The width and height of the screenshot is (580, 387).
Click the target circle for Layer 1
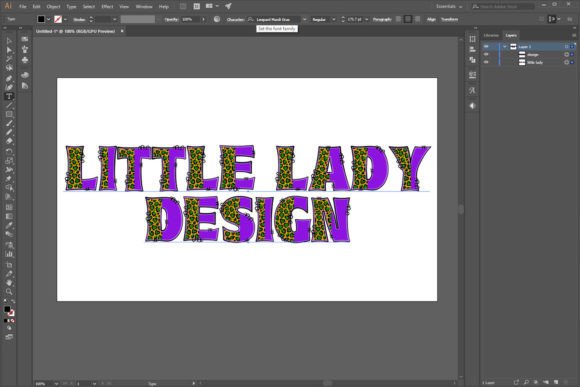coord(566,47)
